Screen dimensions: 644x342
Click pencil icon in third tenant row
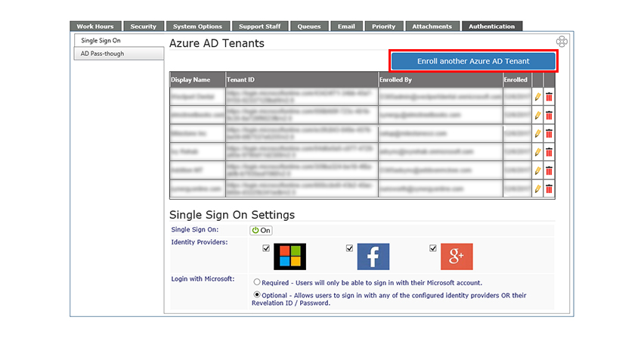tap(537, 134)
